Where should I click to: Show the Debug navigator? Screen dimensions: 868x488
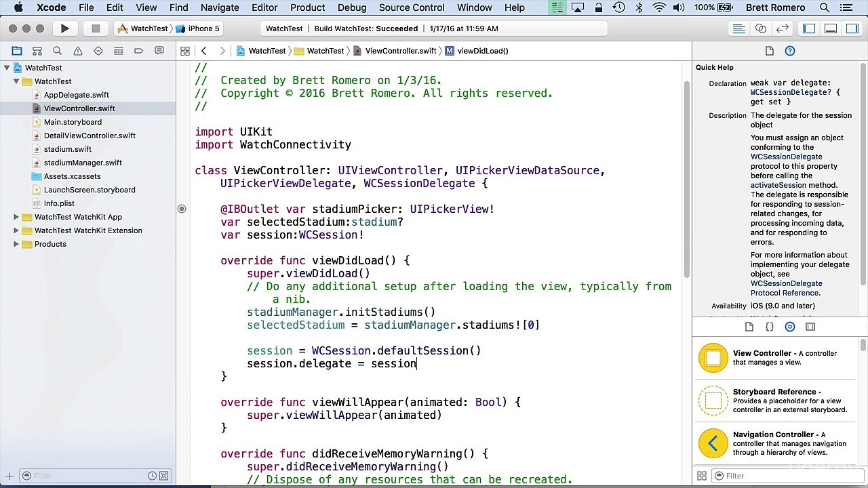[119, 51]
